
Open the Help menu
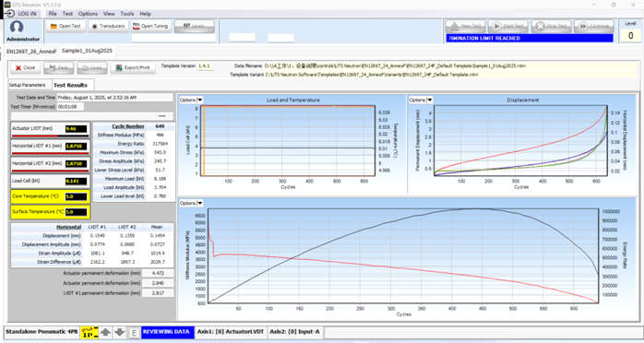146,14
